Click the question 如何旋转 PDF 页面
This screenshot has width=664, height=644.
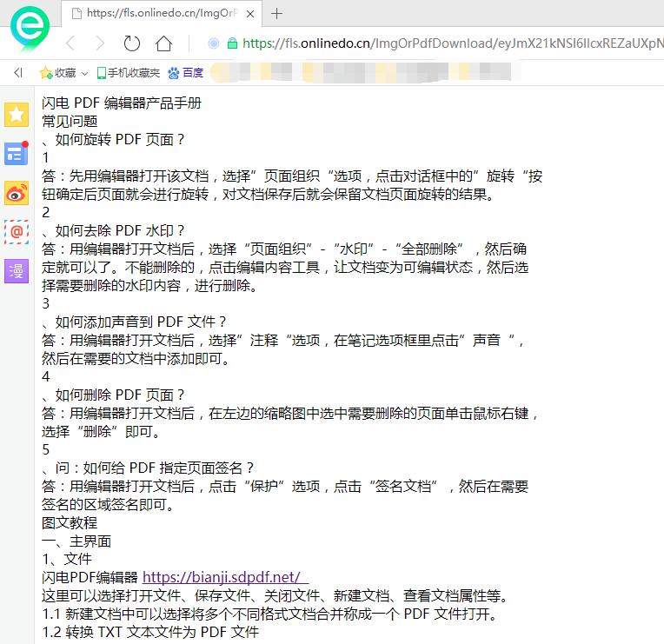click(x=120, y=139)
